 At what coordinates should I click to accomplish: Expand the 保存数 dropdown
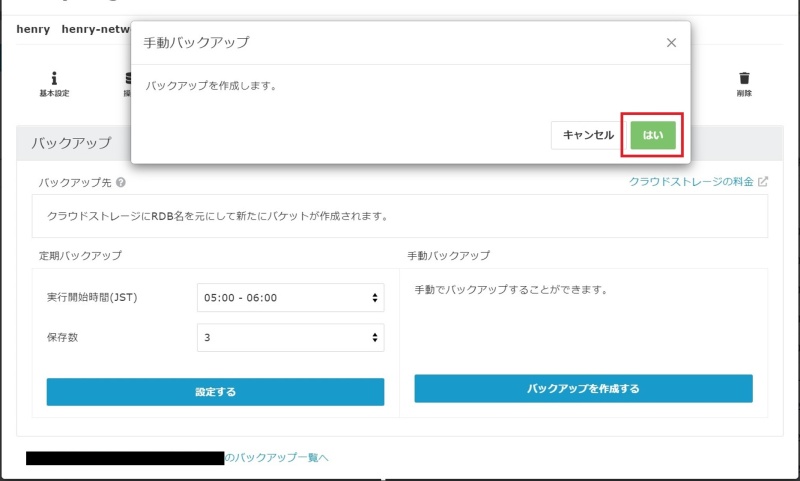coord(291,338)
